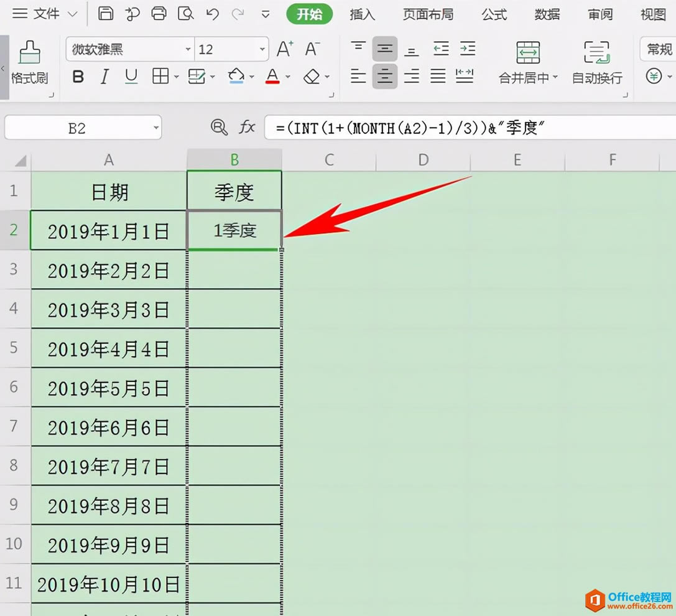Redo the last action
This screenshot has height=616, width=676.
coord(238,14)
